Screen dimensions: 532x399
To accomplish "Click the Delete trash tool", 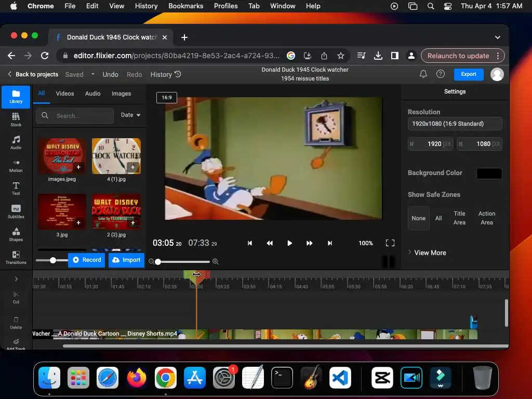I will click(x=16, y=323).
